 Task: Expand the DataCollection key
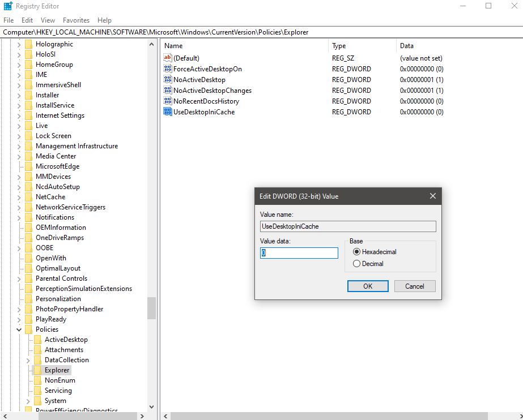tap(28, 359)
